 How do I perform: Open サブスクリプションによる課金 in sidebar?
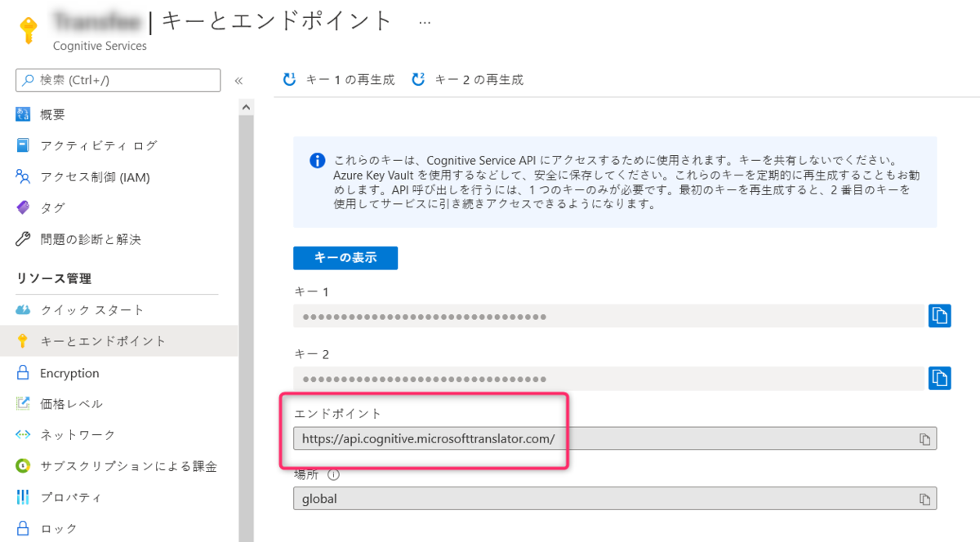(x=128, y=466)
